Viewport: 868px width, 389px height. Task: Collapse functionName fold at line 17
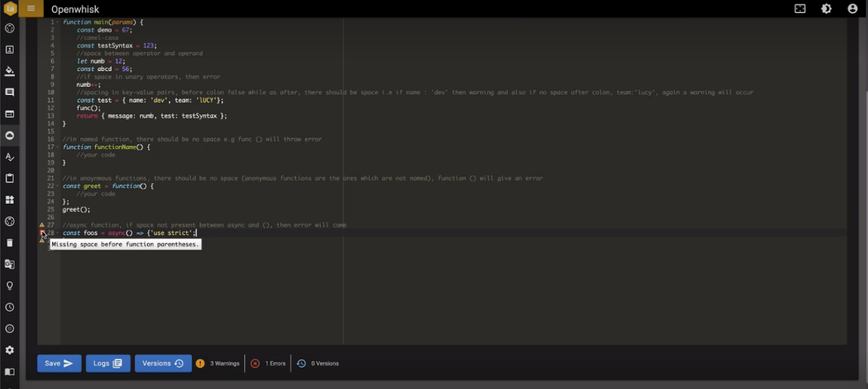pyautogui.click(x=58, y=147)
